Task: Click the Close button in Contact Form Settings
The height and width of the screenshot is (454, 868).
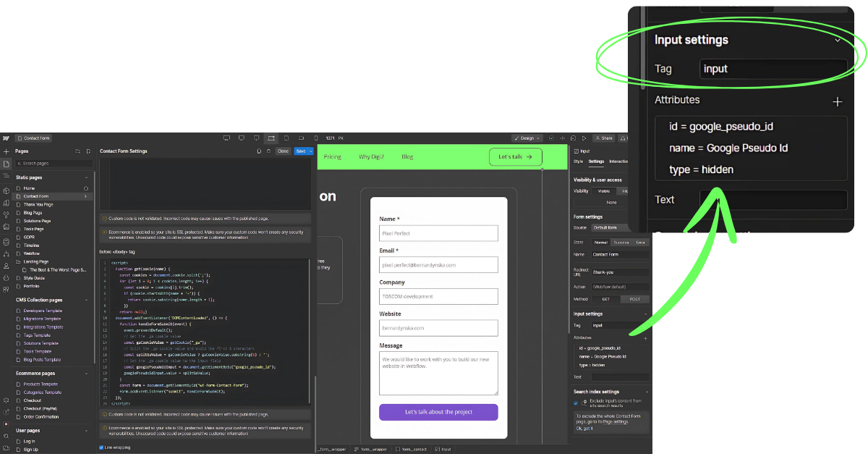Action: (x=283, y=151)
